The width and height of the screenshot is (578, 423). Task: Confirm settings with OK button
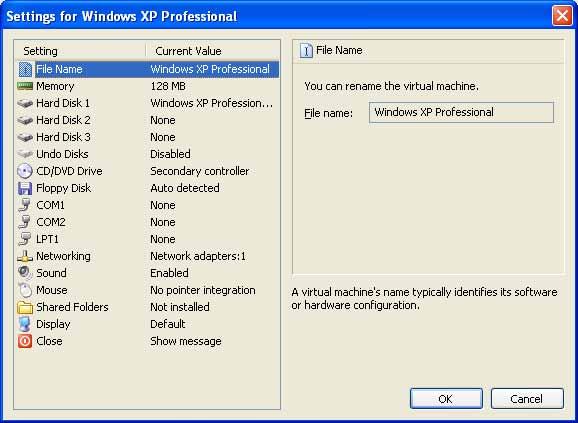[446, 399]
